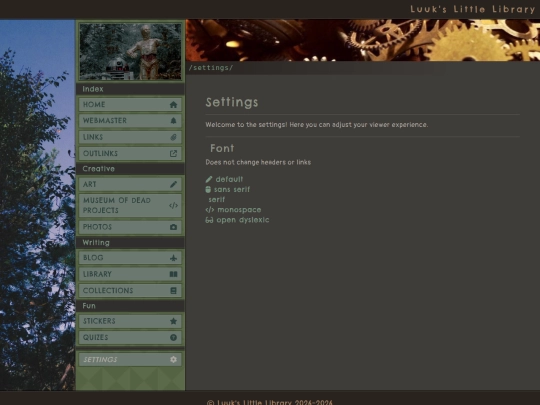The image size is (540, 405).
Task: Click the gear icon on SETTINGS
Action: [x=173, y=360]
